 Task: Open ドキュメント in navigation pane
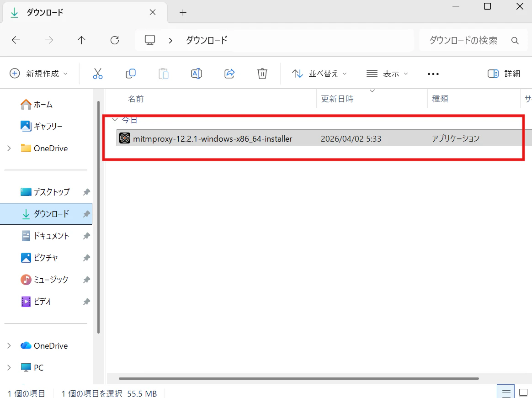click(45, 236)
